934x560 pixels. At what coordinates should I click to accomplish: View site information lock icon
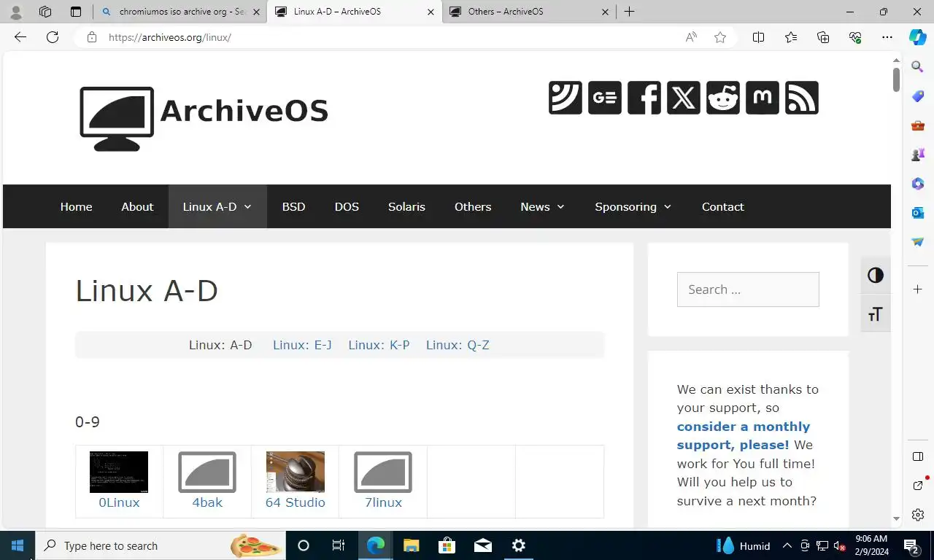click(92, 37)
